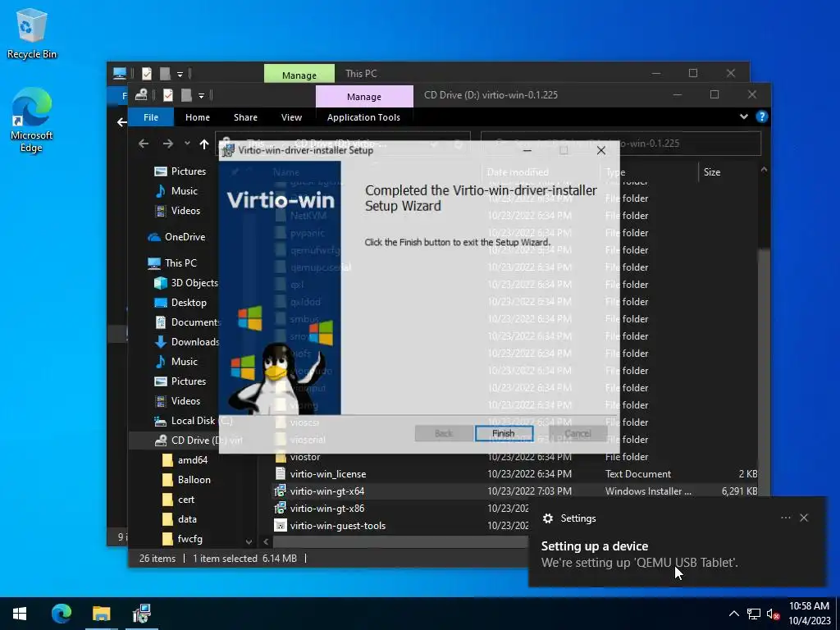
Task: Select This PC in the navigation pane
Action: (x=172, y=263)
